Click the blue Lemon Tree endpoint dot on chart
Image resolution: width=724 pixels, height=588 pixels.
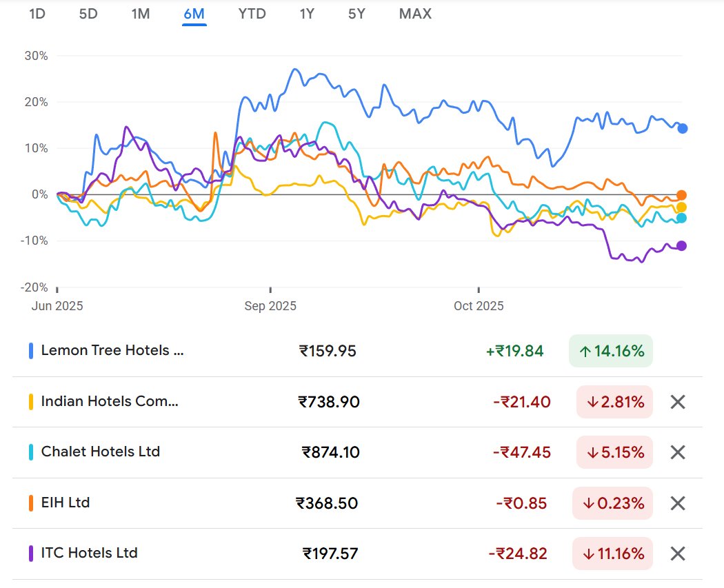[682, 128]
